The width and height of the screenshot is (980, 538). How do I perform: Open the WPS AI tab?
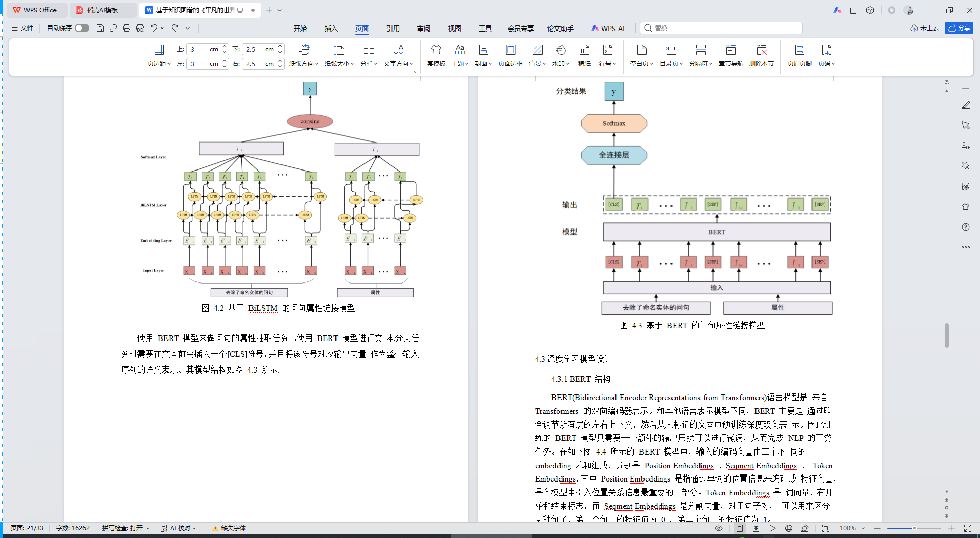[x=608, y=29]
